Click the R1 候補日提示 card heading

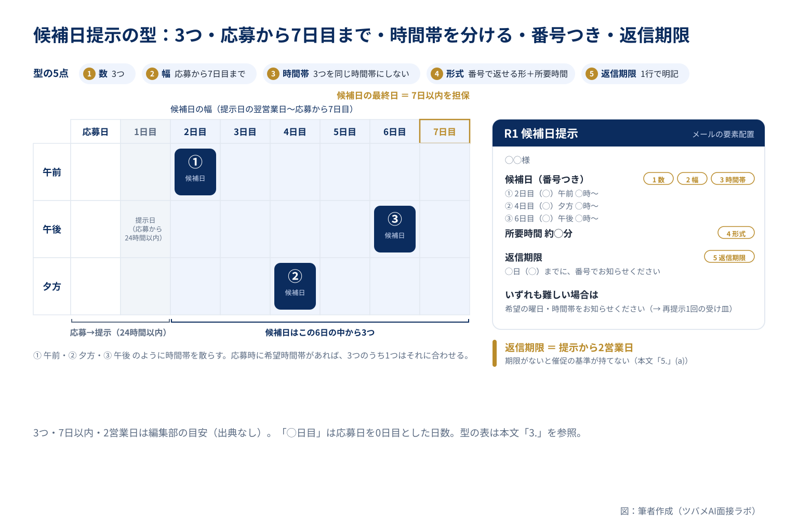click(541, 134)
